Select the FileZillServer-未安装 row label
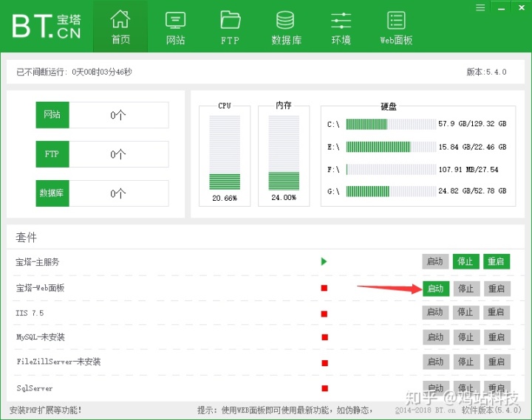The image size is (532, 420). (58, 362)
